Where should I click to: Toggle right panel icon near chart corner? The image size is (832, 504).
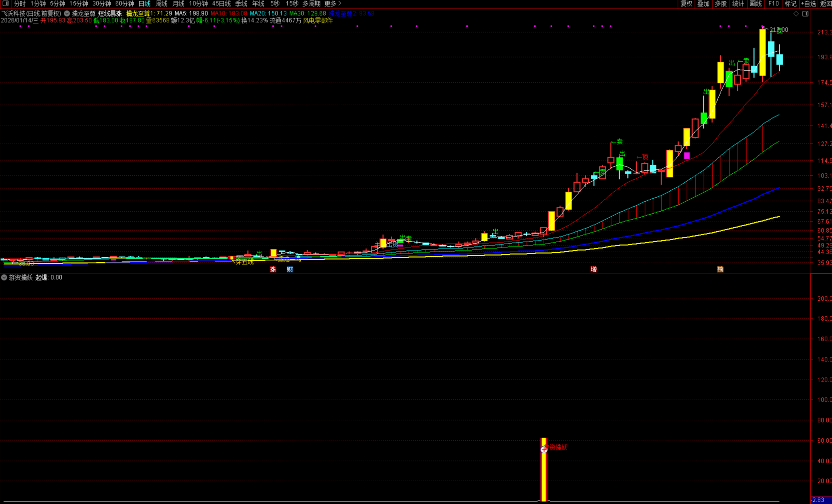coord(805,14)
